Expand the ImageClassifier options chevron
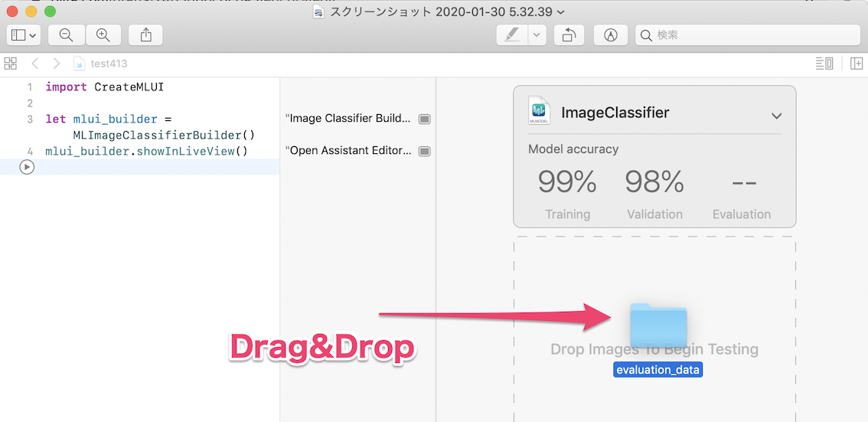Screen dimensions: 868x422 (x=777, y=116)
